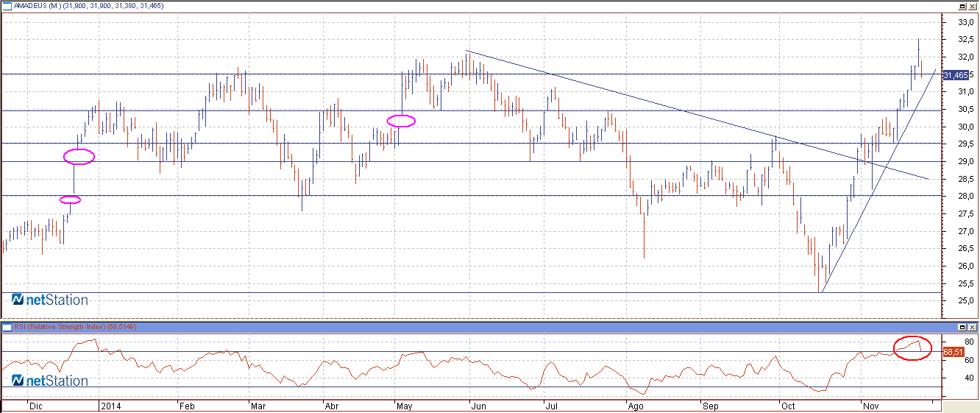Maximize the AMADEUS price chart panel
The width and height of the screenshot is (980, 413).
[962, 5]
